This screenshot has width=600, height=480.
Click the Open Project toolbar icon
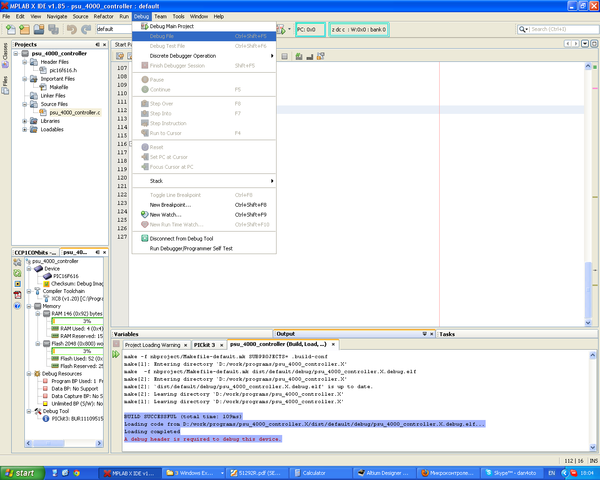[x=39, y=29]
